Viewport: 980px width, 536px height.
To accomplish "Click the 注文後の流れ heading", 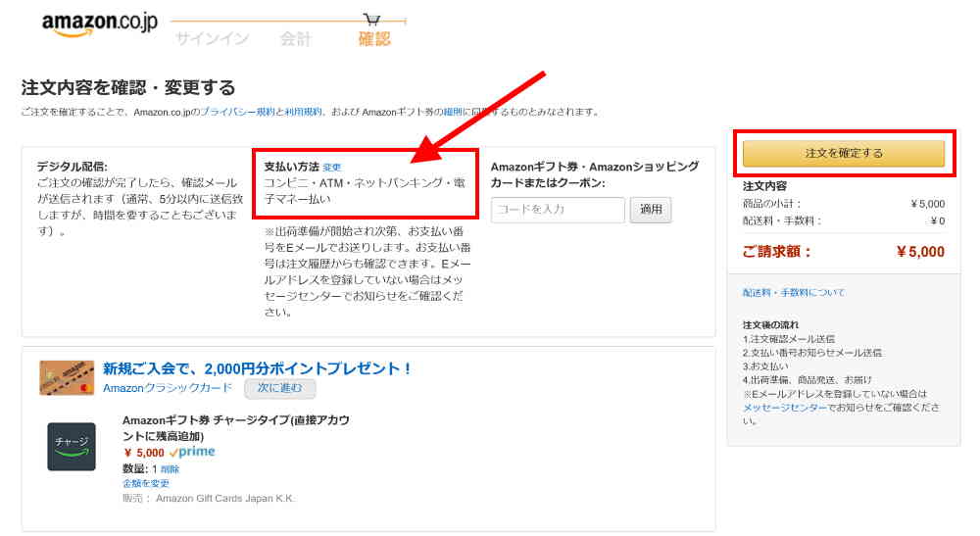I will [770, 325].
